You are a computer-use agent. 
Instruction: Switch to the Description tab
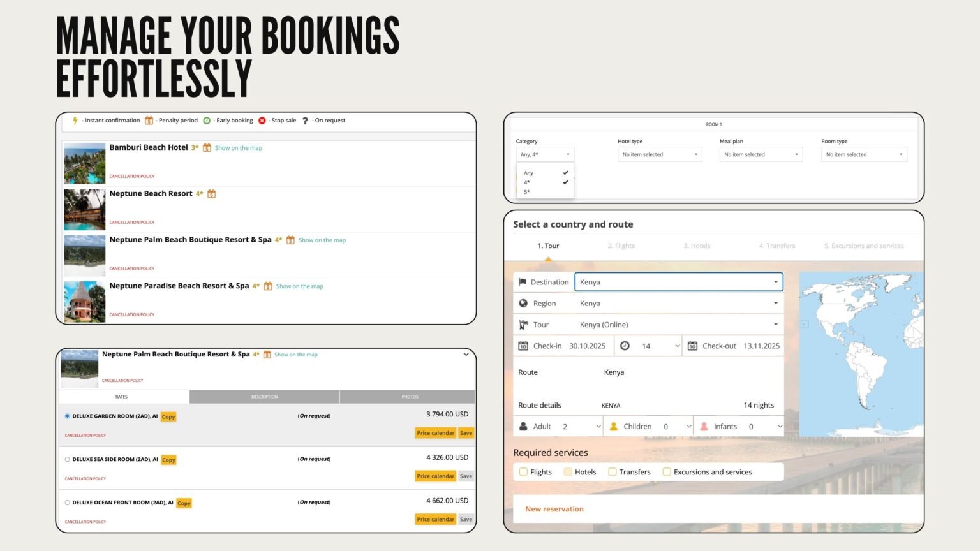[x=264, y=397]
